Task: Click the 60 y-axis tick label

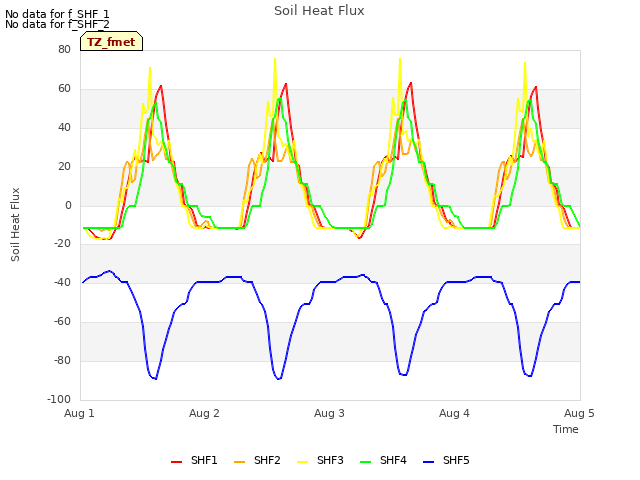Action: coord(64,89)
